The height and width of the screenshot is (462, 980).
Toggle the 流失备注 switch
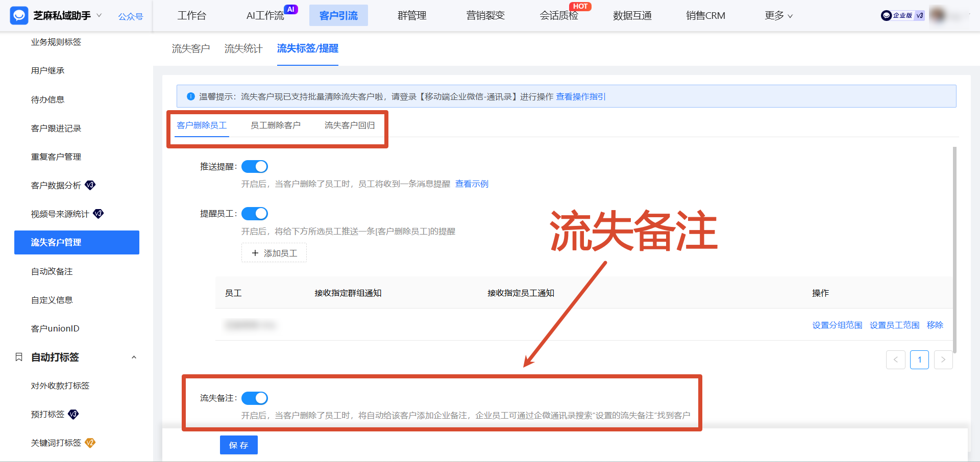point(255,398)
